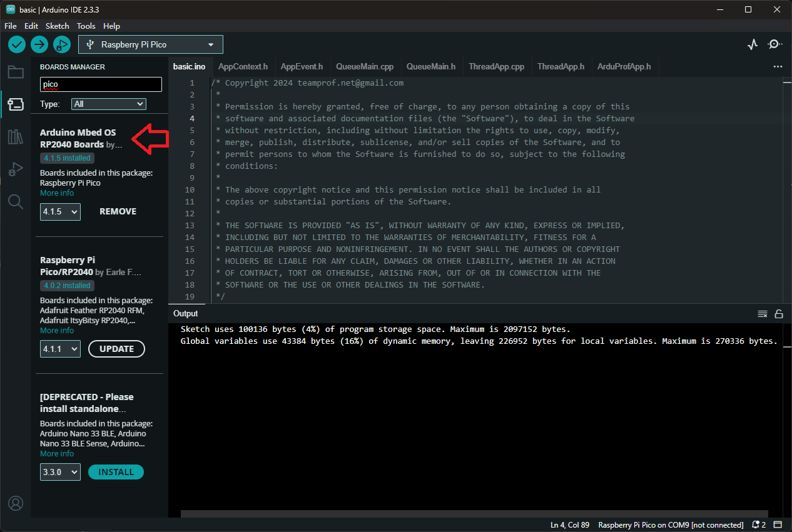Click the boards search field containing pico
This screenshot has height=532, width=792.
click(101, 84)
